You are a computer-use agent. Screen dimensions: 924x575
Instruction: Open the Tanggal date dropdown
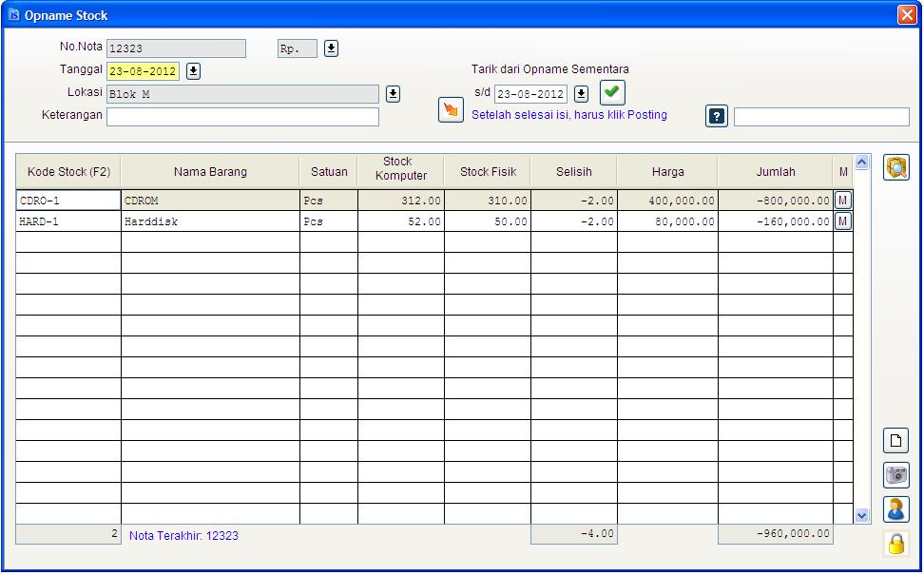tap(193, 70)
